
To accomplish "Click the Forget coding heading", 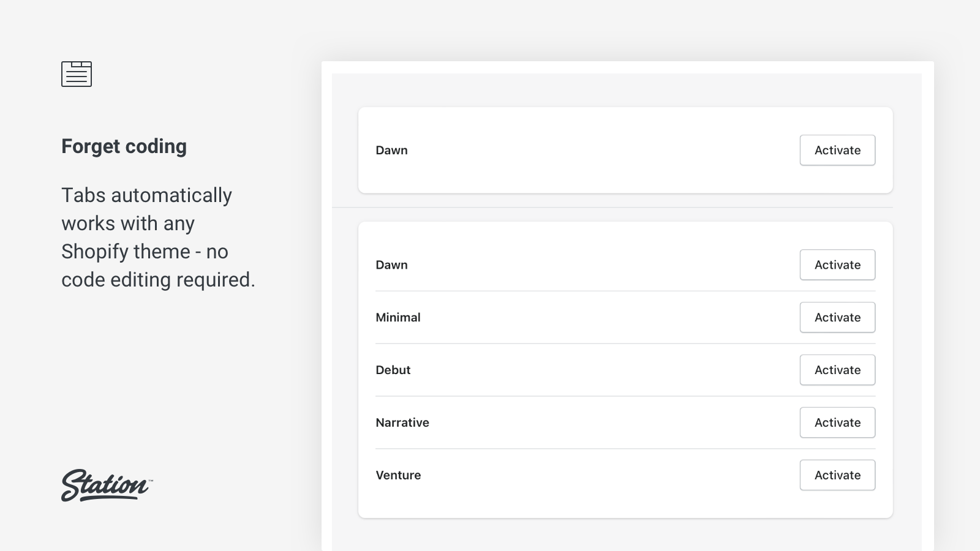I will coord(124,146).
